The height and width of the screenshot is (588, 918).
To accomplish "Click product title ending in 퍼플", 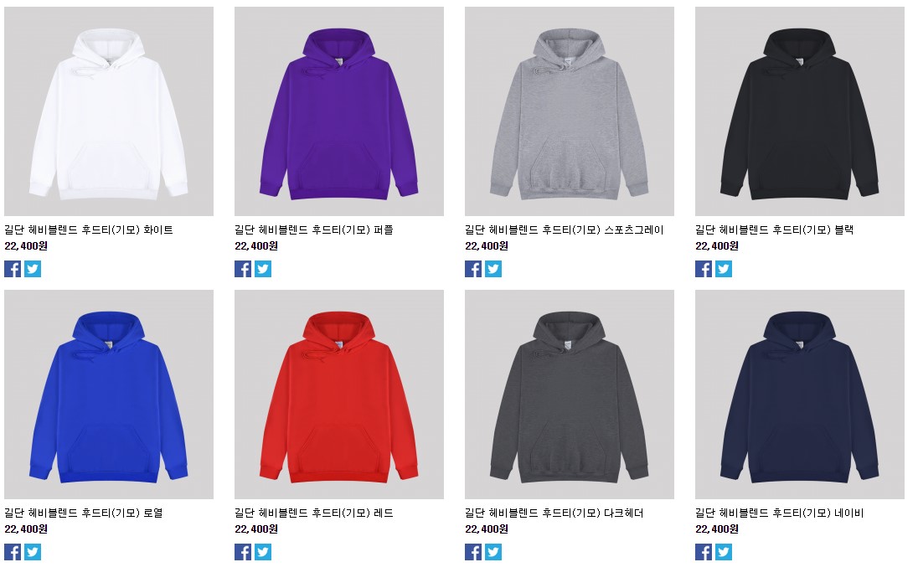I will (x=314, y=230).
